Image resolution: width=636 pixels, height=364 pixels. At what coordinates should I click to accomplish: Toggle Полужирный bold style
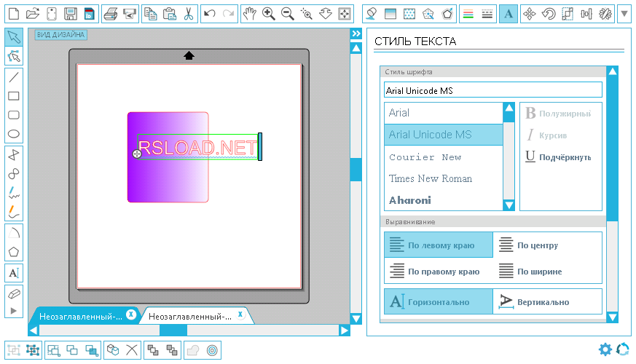tap(559, 114)
